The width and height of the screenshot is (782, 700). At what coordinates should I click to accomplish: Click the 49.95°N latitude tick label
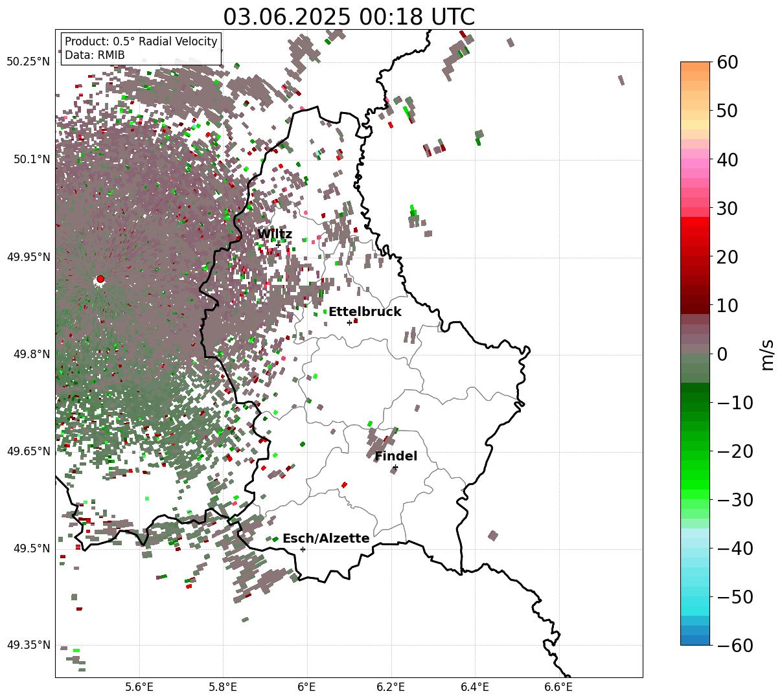click(28, 257)
